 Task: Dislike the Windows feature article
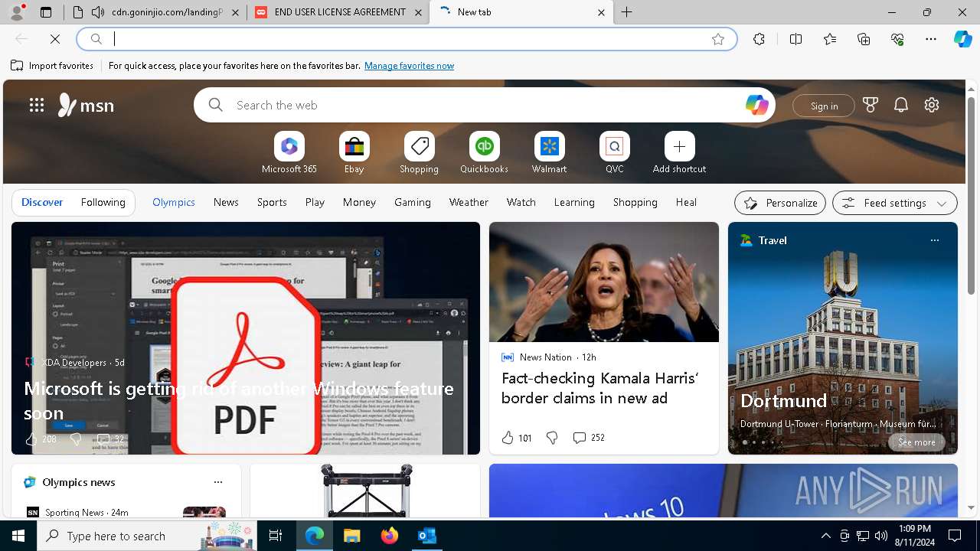click(76, 439)
